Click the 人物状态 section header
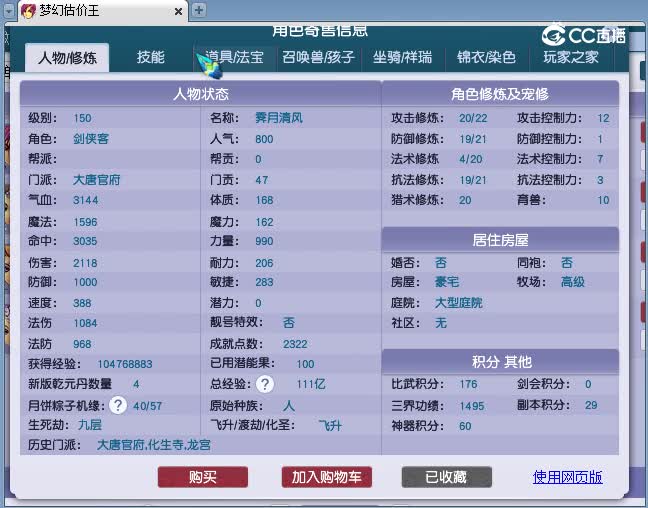The image size is (648, 508). pyautogui.click(x=201, y=94)
